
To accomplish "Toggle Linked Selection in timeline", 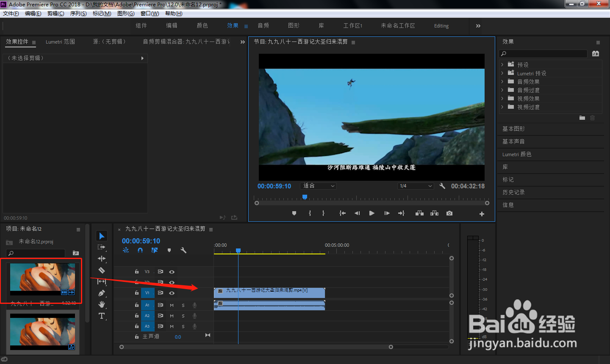I will pyautogui.click(x=155, y=250).
